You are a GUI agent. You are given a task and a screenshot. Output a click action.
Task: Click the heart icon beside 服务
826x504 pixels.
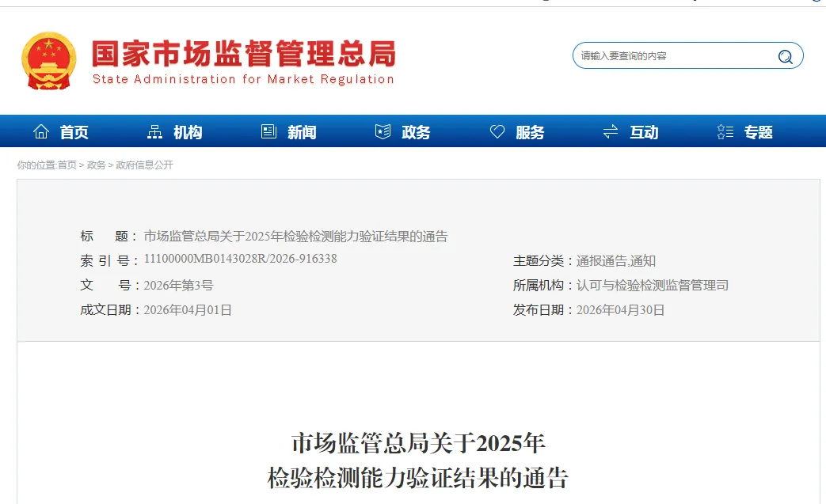pyautogui.click(x=497, y=131)
